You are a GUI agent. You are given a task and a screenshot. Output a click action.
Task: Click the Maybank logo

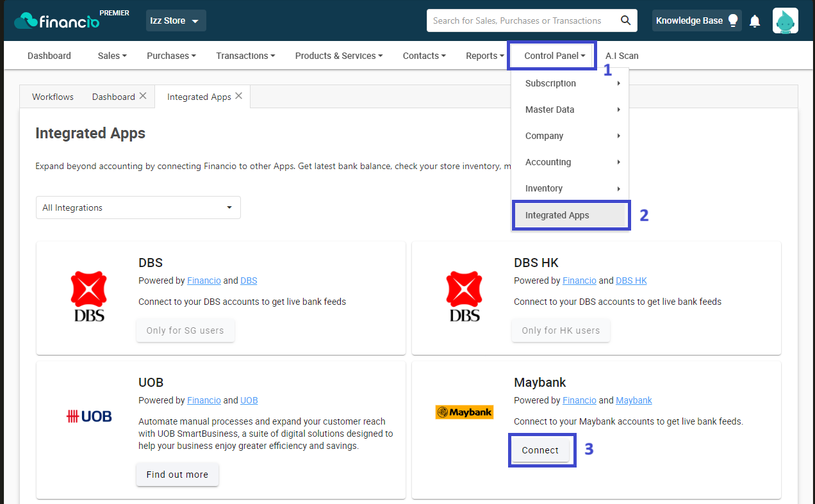click(465, 412)
